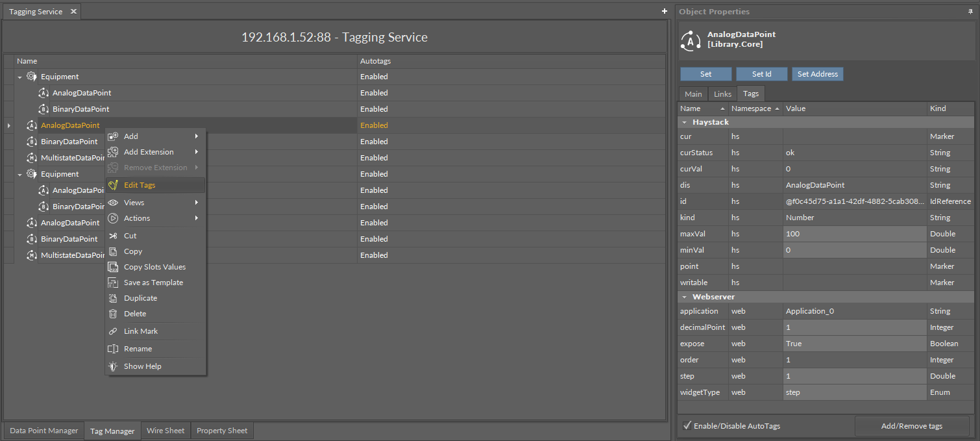Viewport: 980px width, 441px height.
Task: Click the Set Id button
Action: [761, 73]
